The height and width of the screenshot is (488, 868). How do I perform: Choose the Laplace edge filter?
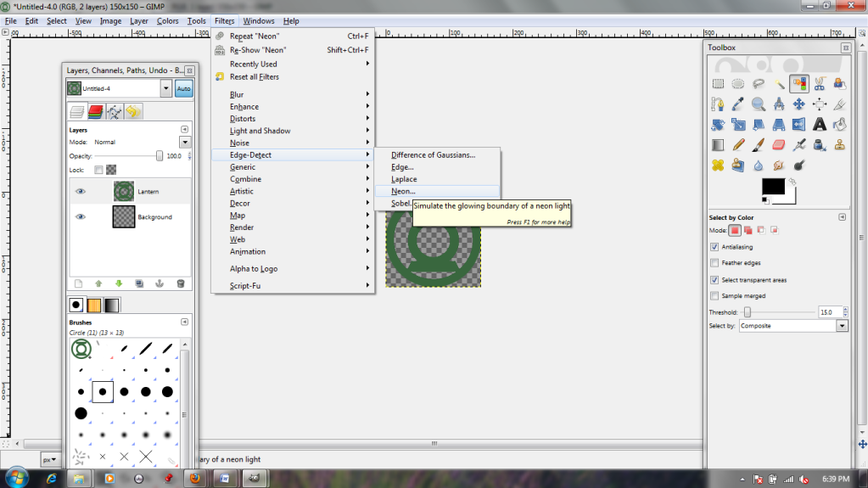click(x=437, y=179)
